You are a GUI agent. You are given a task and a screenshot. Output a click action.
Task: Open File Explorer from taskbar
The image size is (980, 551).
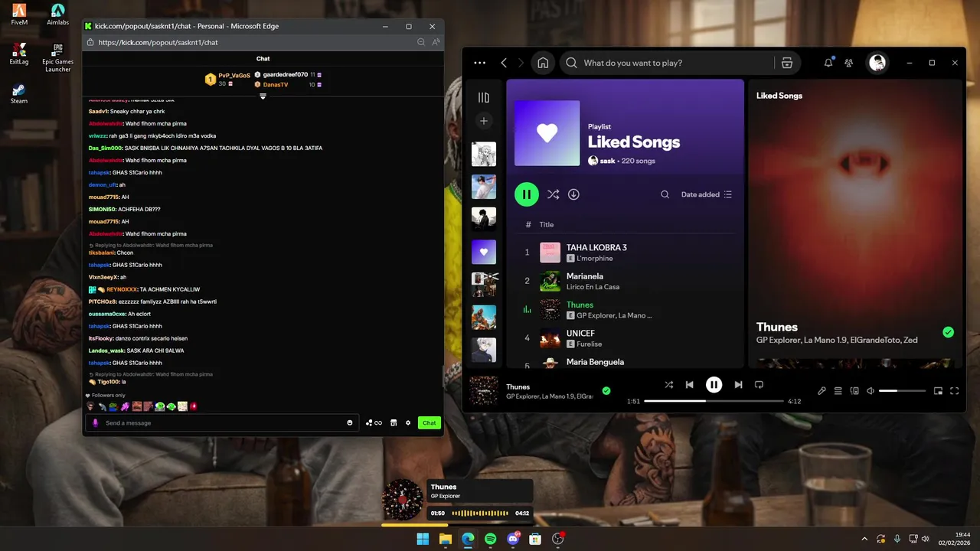(x=445, y=539)
